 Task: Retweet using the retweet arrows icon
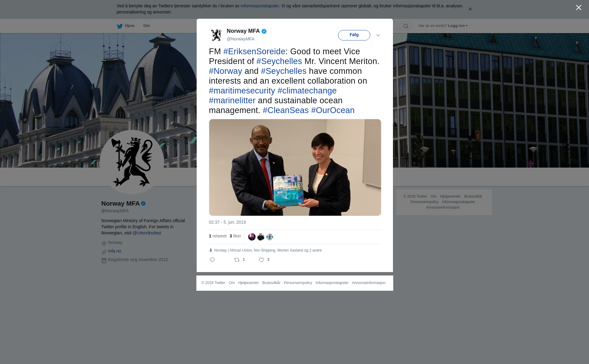point(237,260)
